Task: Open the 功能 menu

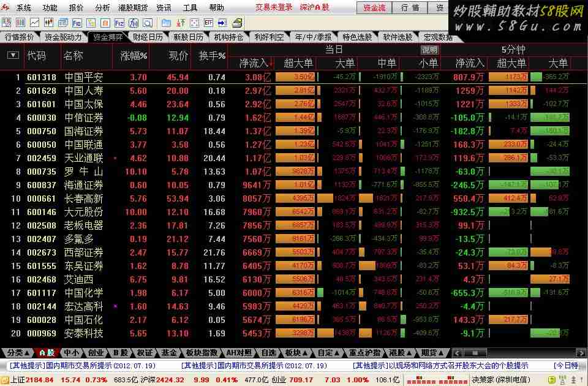Action: 50,7
